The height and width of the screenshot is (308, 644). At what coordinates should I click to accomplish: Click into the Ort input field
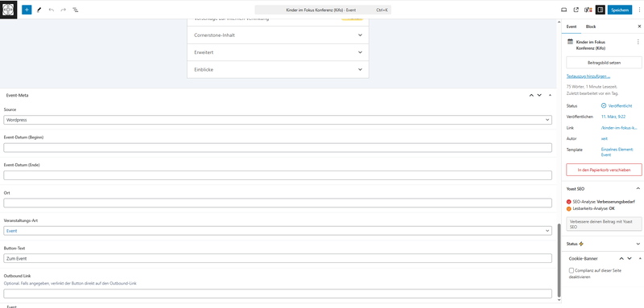click(278, 203)
